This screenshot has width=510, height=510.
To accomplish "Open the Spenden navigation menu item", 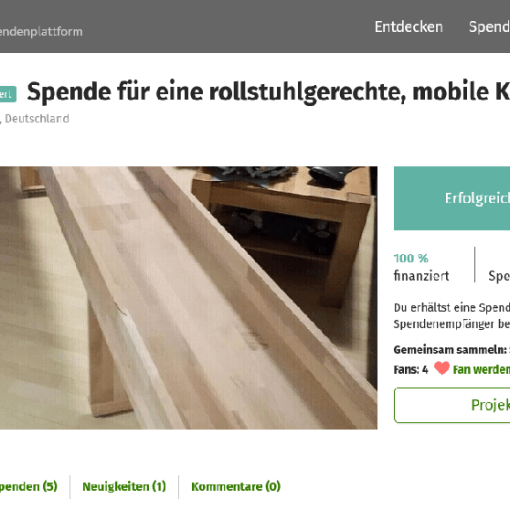I will click(489, 27).
